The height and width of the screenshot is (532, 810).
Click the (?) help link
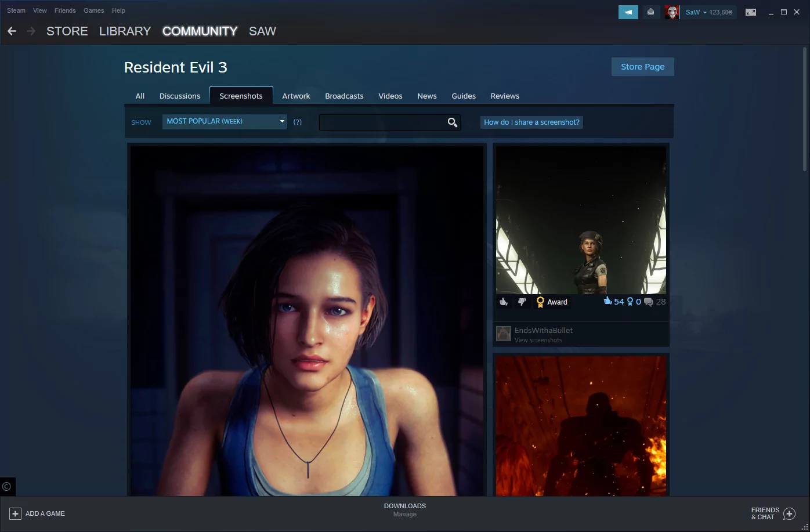click(x=297, y=122)
